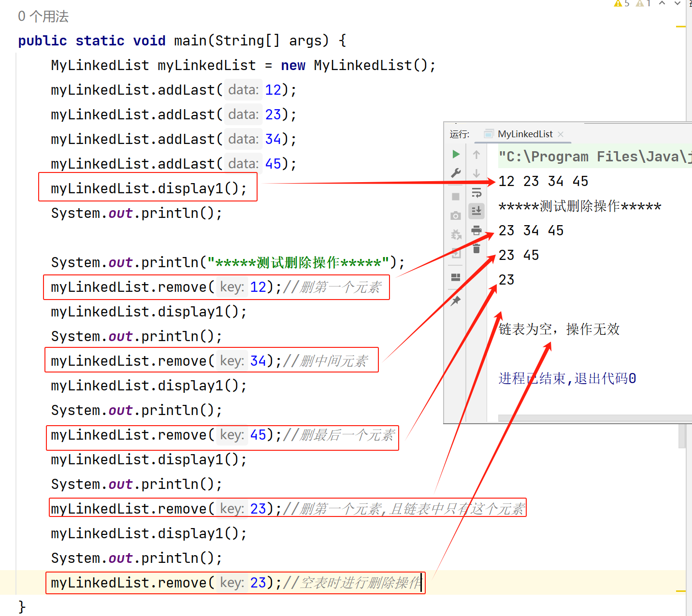Screen dimensions: 692x616
Task: Click console output line '23 45'
Action: 519,255
